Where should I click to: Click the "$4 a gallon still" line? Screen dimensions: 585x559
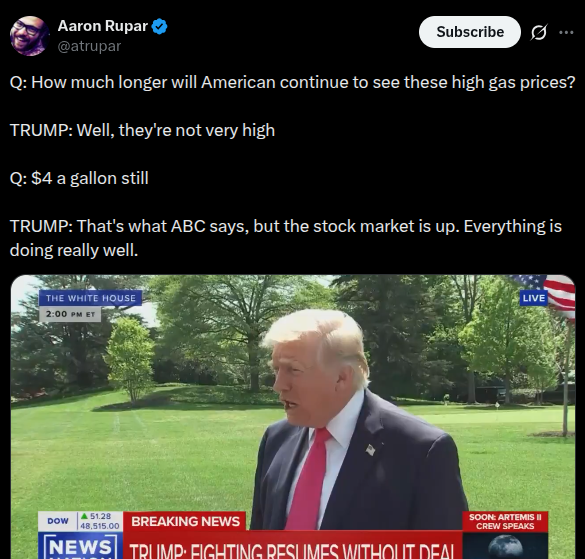tap(79, 178)
